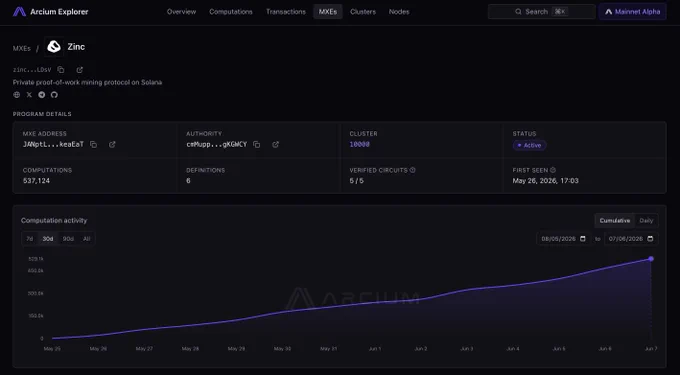680x375 pixels.
Task: Open the project website globe icon
Action: [16, 95]
